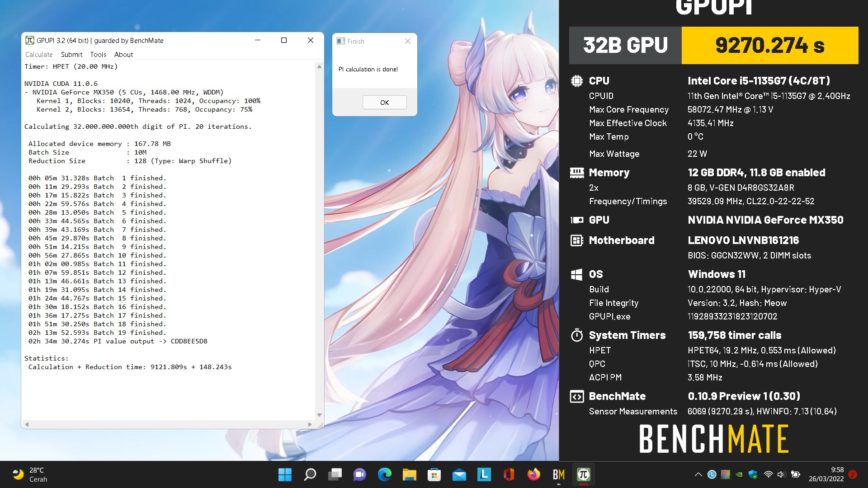This screenshot has height=488, width=868.
Task: Click 'Allocated device memory : 167.78 MB' line
Action: 99,144
